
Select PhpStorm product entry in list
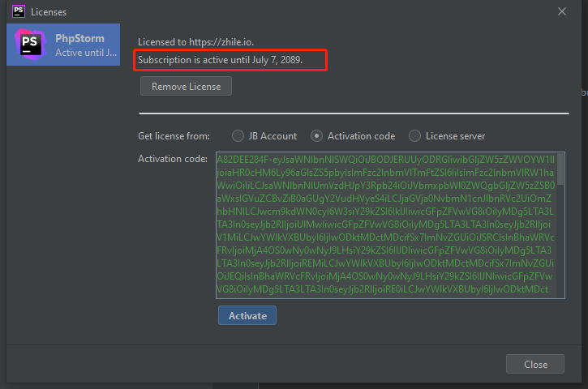(x=63, y=45)
